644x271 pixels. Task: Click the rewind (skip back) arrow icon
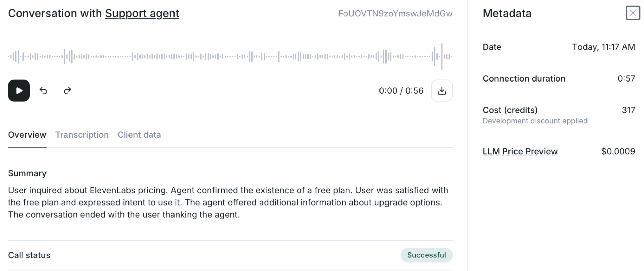pos(43,90)
